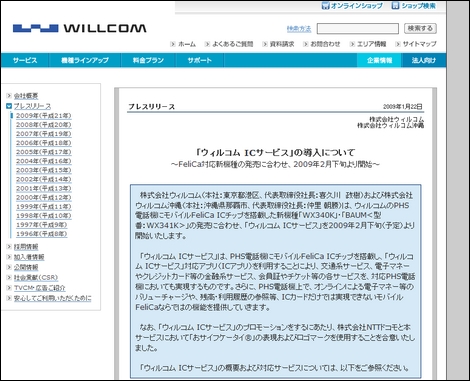Open 2004年(平成16年) press releases
Viewport: 470px width, 381px height.
click(44, 161)
